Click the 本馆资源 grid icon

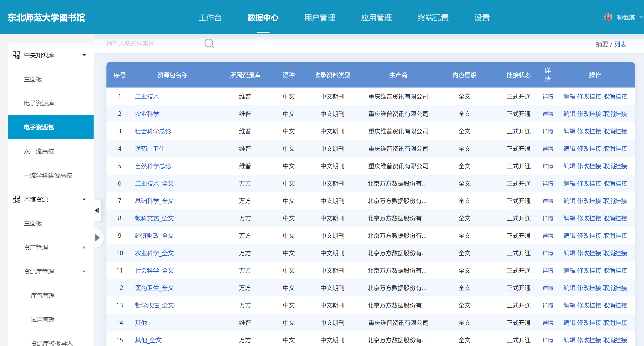click(16, 199)
